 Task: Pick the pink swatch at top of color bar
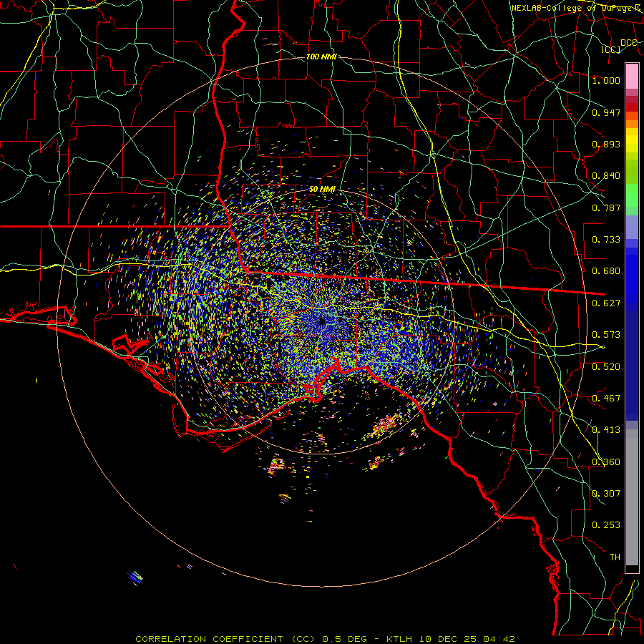[x=632, y=76]
